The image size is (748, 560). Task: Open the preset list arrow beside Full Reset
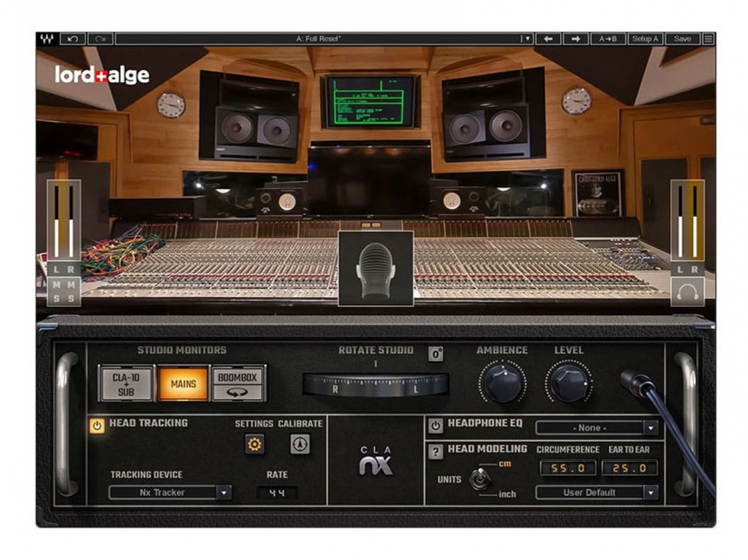[x=527, y=39]
